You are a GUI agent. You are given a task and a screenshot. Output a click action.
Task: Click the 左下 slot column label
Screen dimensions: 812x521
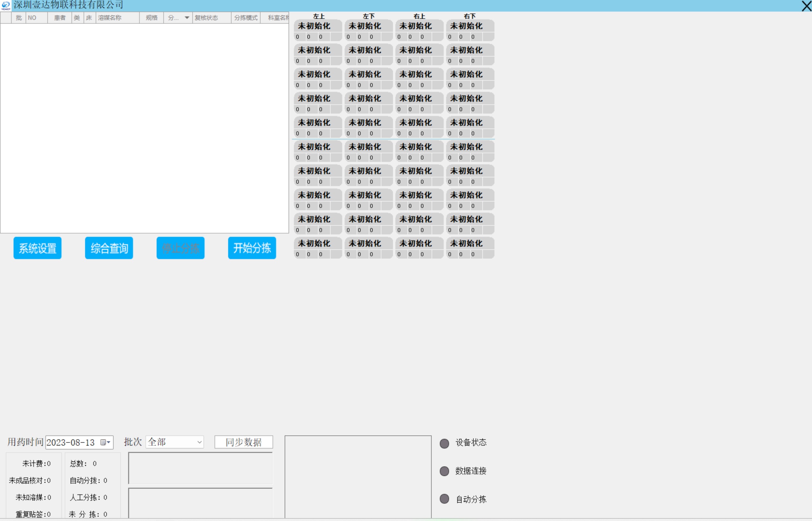369,16
